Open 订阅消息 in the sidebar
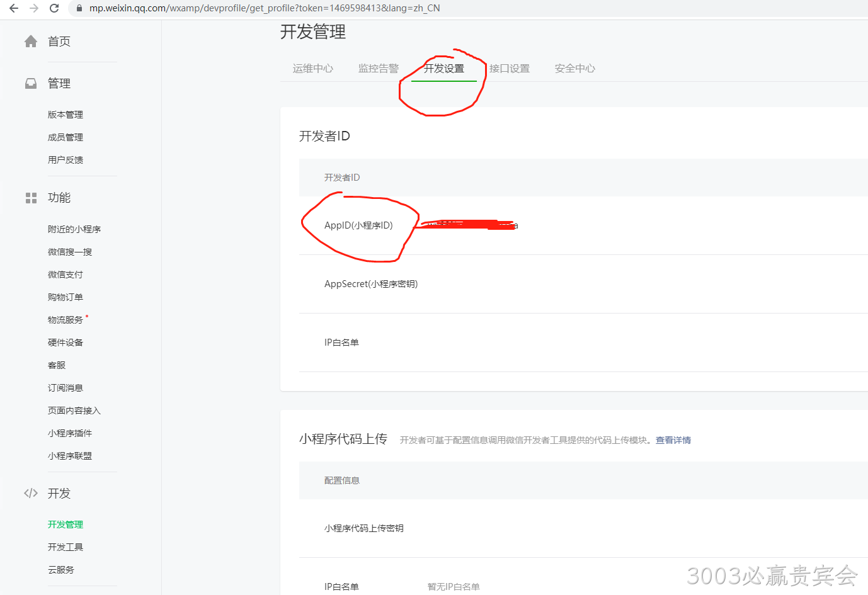Image resolution: width=868 pixels, height=595 pixels. point(66,388)
